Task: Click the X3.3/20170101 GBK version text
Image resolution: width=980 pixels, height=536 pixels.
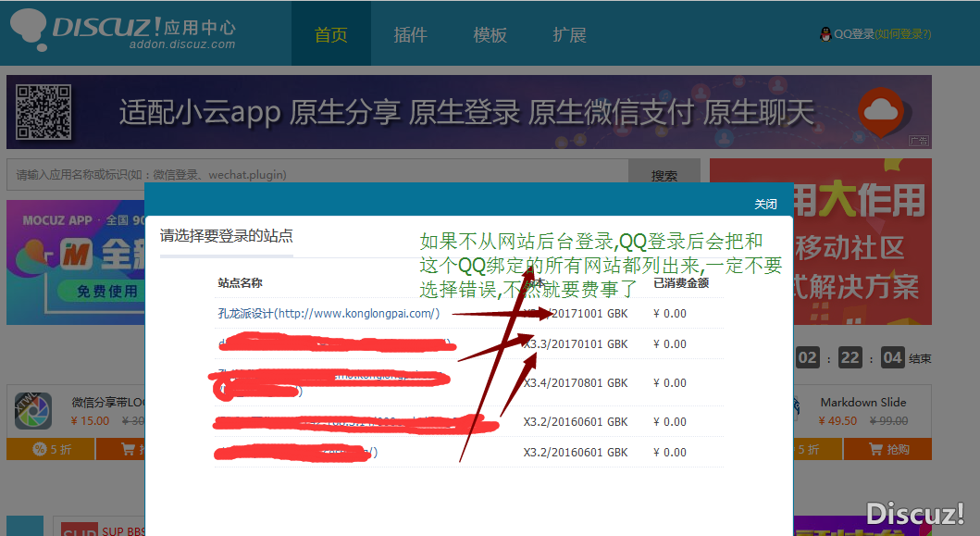Action: coord(576,344)
